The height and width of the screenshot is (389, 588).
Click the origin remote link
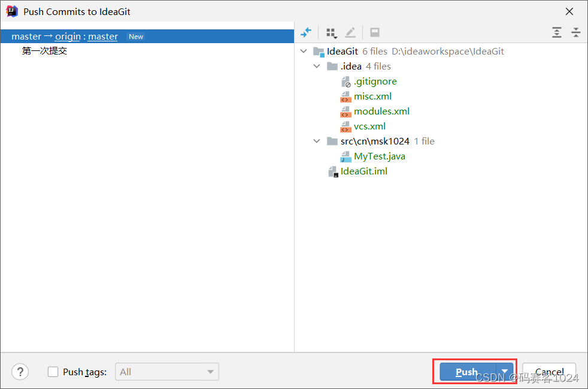(68, 37)
